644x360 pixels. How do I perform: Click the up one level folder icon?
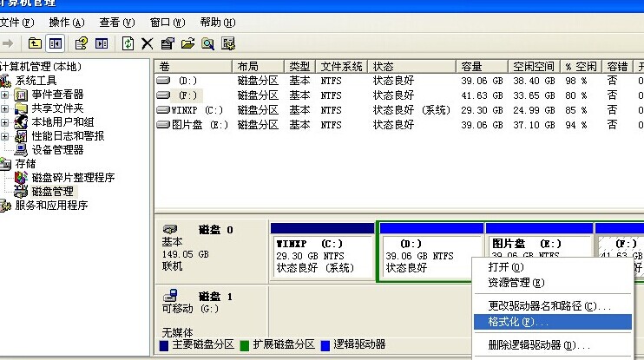[35, 43]
